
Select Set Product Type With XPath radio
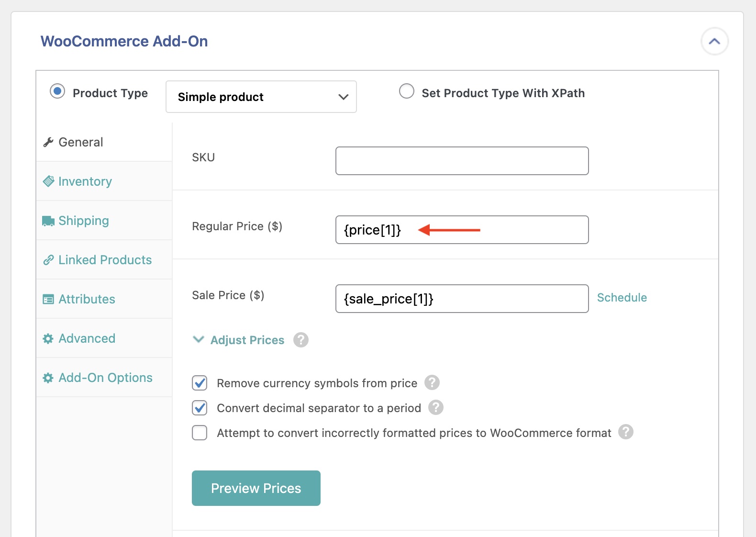coord(407,91)
